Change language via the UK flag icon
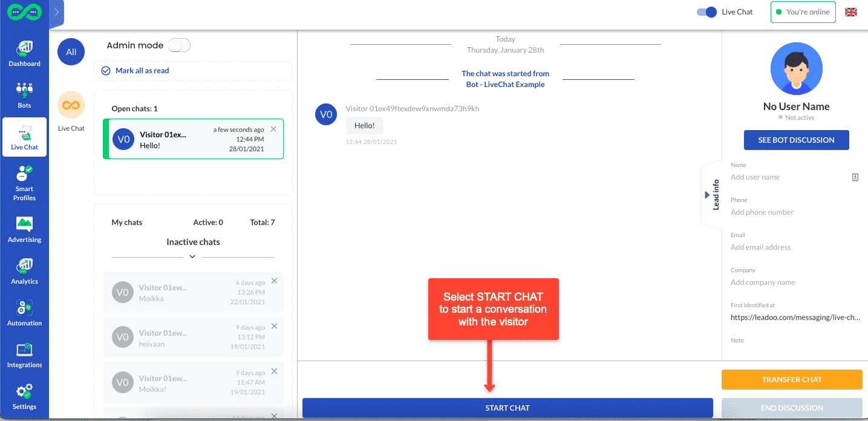The width and height of the screenshot is (868, 421). click(850, 11)
